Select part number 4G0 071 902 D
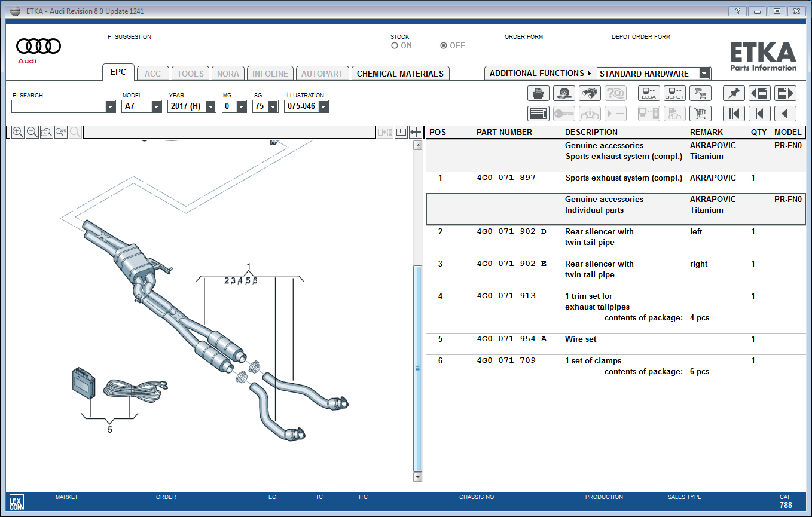Viewport: 812px width, 517px height. point(511,231)
